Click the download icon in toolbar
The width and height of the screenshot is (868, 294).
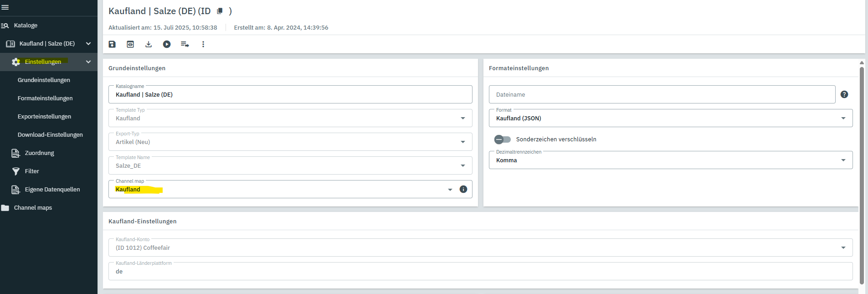149,44
